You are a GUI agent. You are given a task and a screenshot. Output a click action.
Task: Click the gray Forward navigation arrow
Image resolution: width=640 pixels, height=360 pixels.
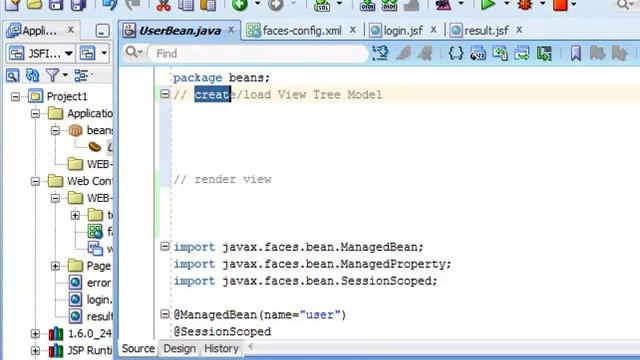pos(276,5)
